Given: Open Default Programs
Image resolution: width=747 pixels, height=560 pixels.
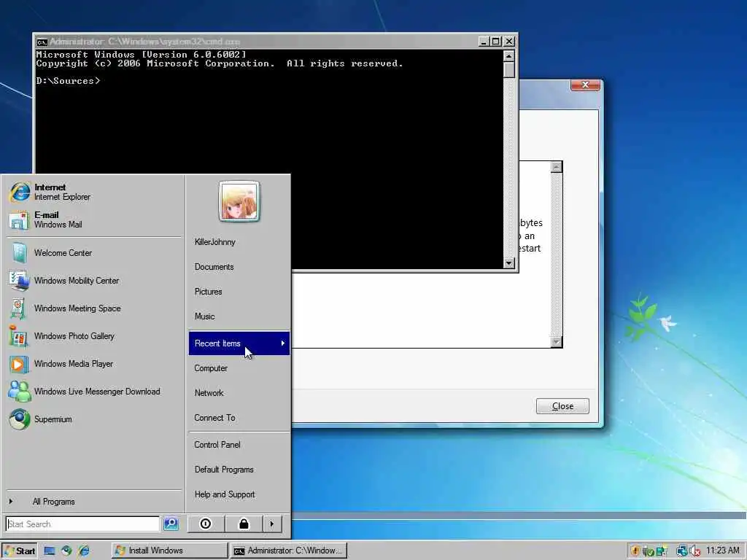Looking at the screenshot, I should pos(239,470).
